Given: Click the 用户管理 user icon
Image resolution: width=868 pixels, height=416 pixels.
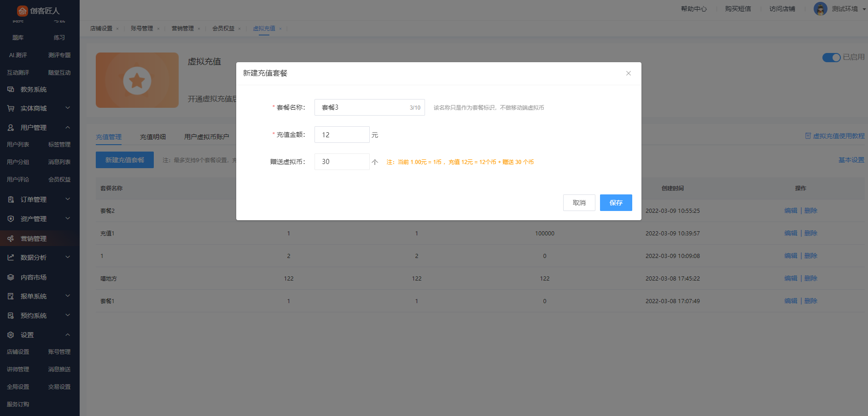Looking at the screenshot, I should (11, 128).
